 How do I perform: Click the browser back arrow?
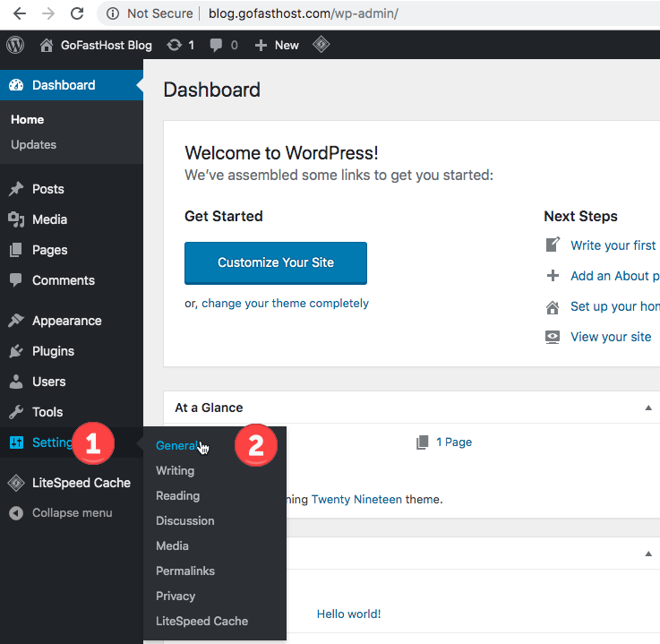[20, 13]
